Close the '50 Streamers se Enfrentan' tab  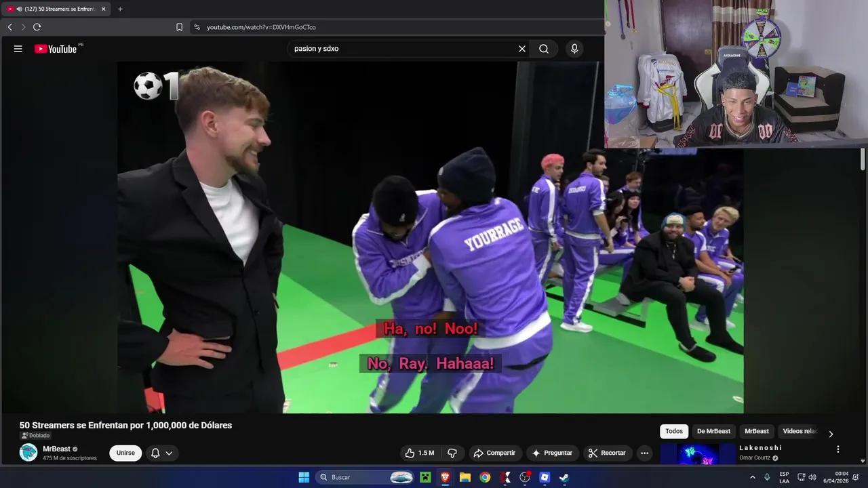click(103, 9)
